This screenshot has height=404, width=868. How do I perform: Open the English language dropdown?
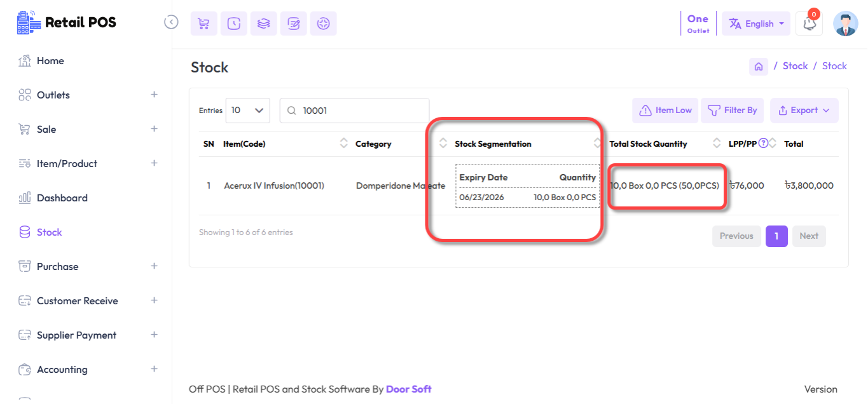click(x=756, y=24)
